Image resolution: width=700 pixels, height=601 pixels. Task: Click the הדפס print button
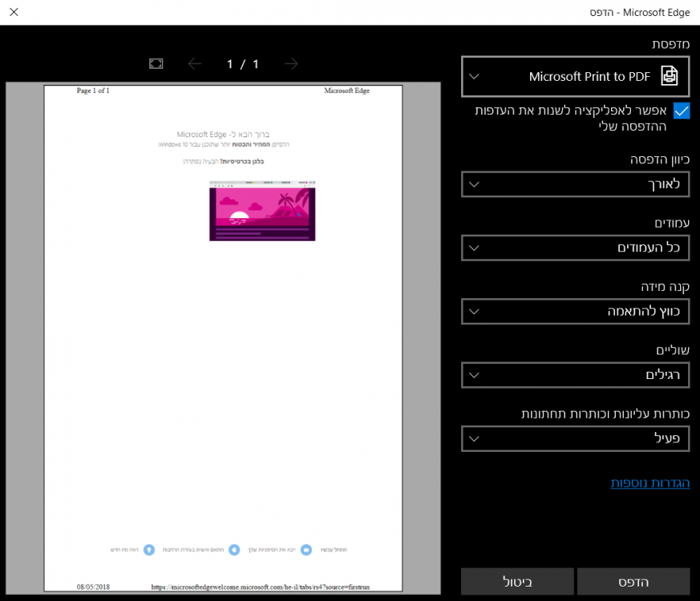(633, 582)
